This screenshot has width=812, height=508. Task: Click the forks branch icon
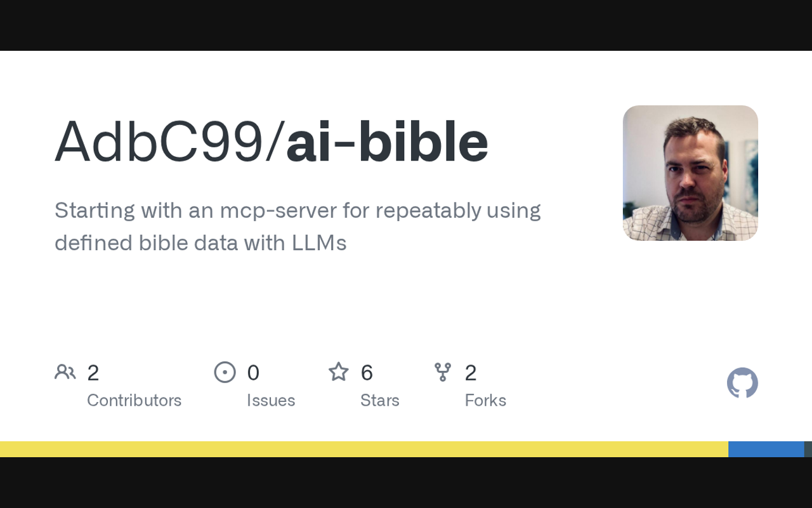tap(443, 372)
